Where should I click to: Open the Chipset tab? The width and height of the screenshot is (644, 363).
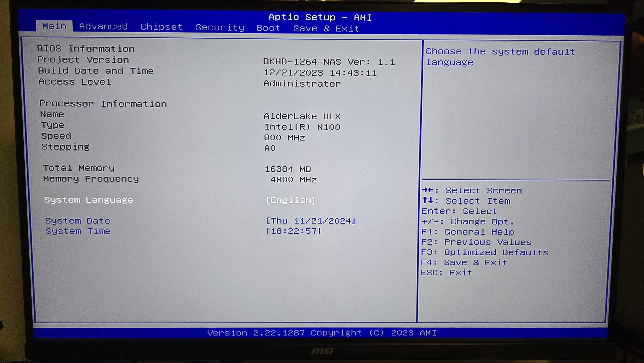[161, 27]
